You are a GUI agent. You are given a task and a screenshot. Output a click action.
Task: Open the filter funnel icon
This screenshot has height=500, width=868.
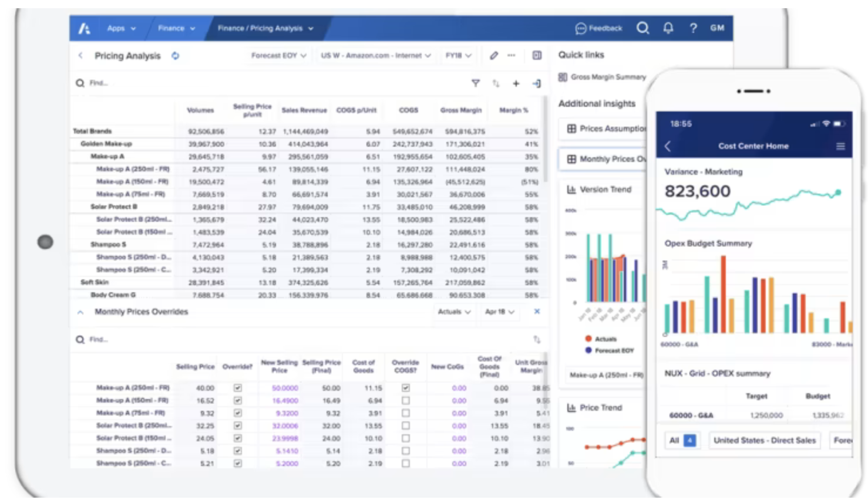[x=476, y=83]
